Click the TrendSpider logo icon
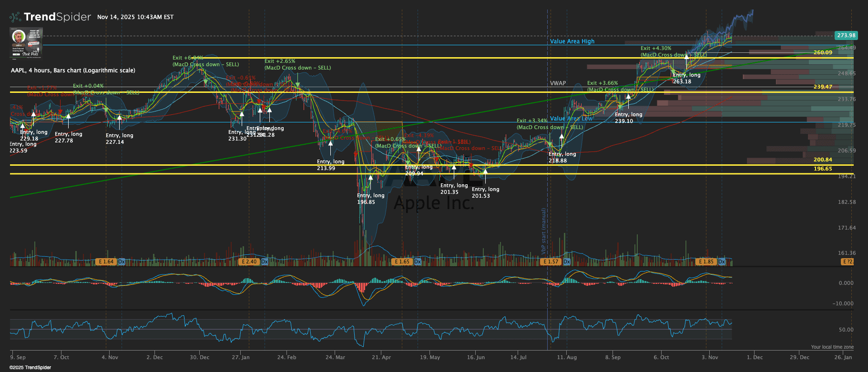 15,17
